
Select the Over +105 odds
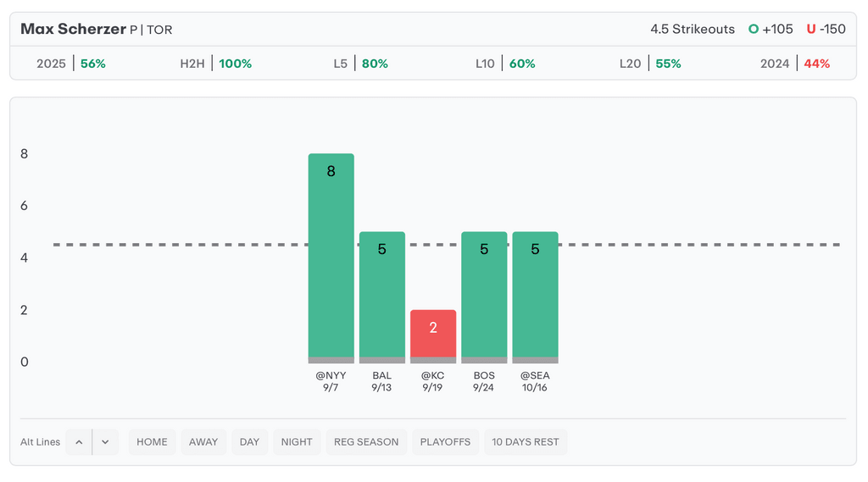tap(771, 30)
